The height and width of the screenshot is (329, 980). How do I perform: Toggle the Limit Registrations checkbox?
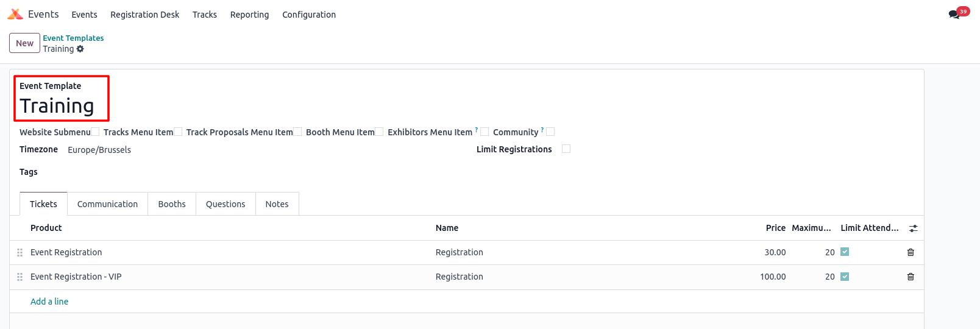tap(566, 149)
